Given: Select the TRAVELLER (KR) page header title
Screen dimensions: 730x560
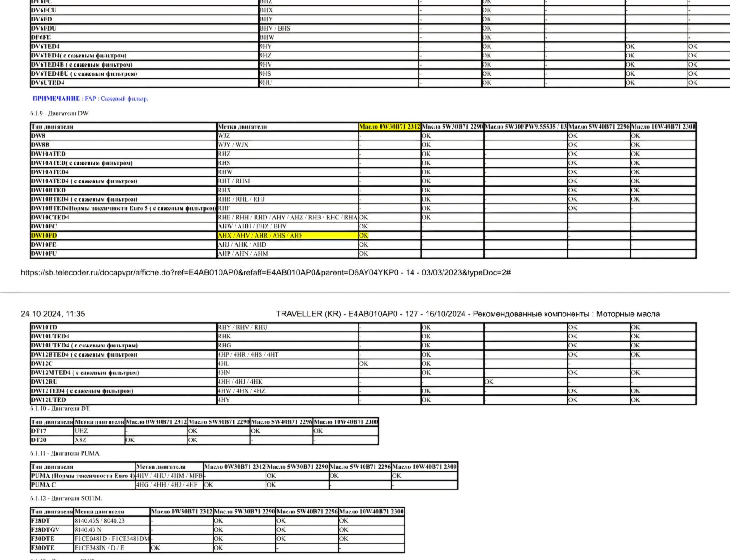Looking at the screenshot, I should point(468,314).
